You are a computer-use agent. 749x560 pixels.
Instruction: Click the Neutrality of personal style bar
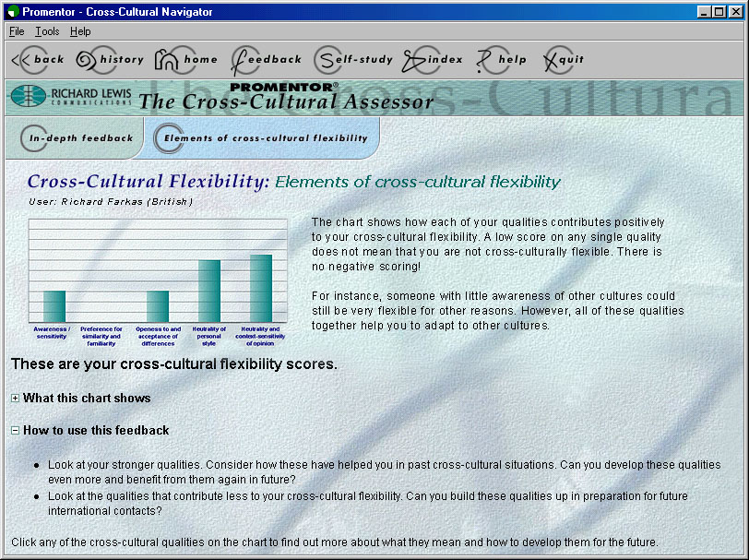pos(209,291)
